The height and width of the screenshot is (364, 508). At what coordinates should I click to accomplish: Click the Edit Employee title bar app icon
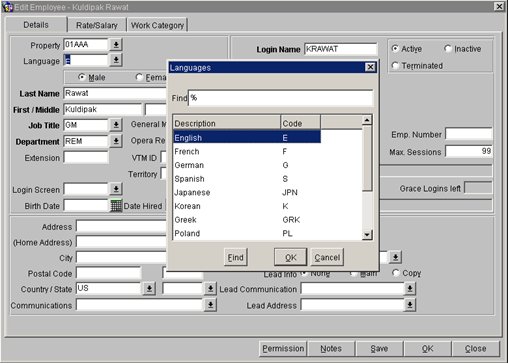click(7, 7)
